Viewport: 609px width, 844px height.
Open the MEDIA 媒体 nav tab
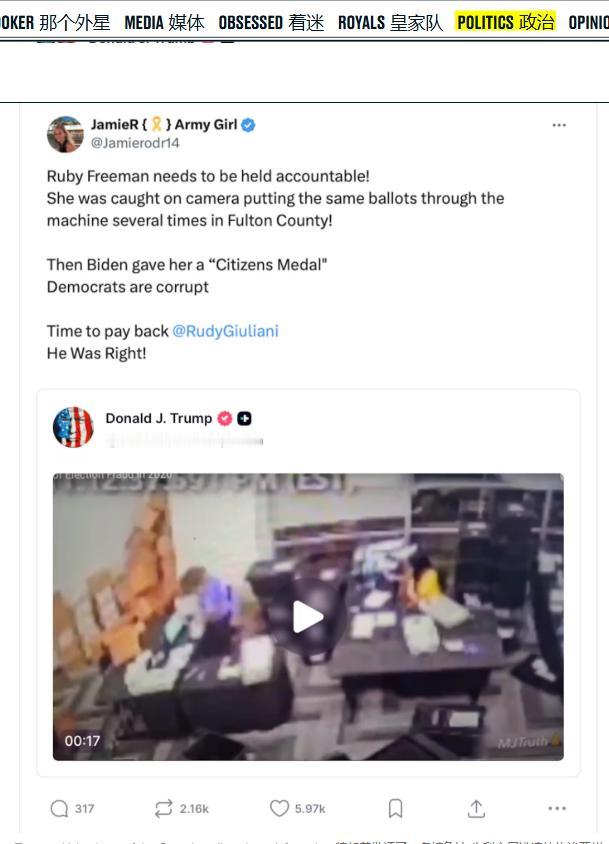[164, 22]
